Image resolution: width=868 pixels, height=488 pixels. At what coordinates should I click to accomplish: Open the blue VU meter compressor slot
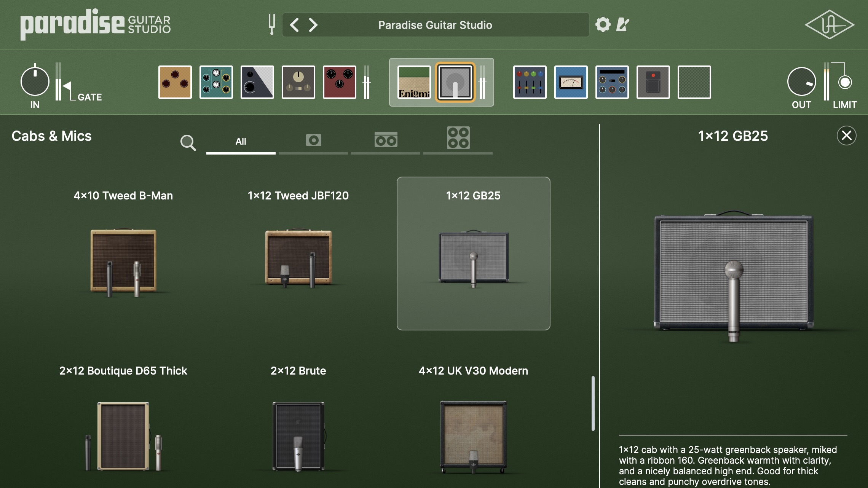point(571,82)
